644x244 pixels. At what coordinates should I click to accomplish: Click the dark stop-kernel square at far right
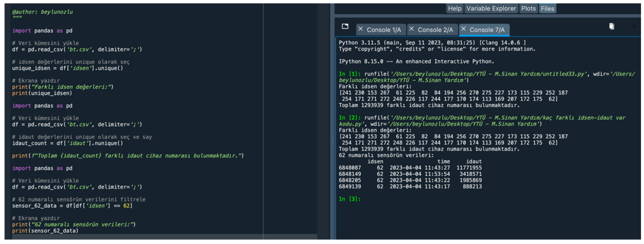click(634, 26)
